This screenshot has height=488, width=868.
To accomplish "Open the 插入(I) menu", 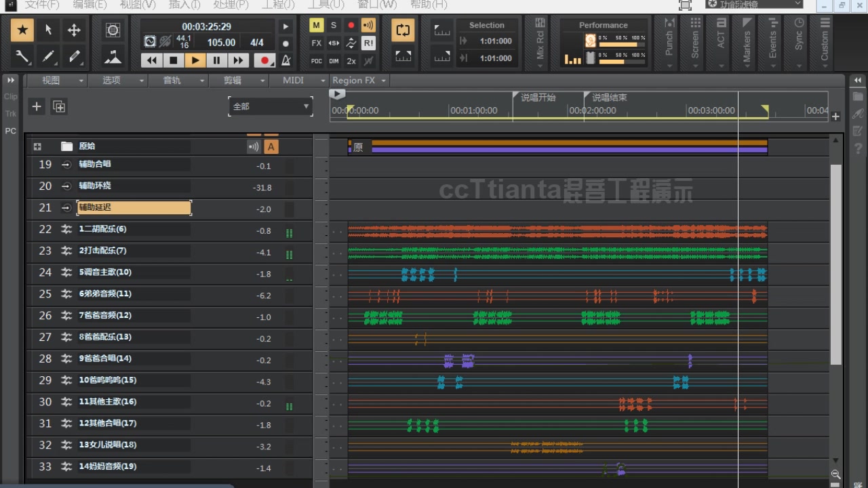I will (x=184, y=4).
